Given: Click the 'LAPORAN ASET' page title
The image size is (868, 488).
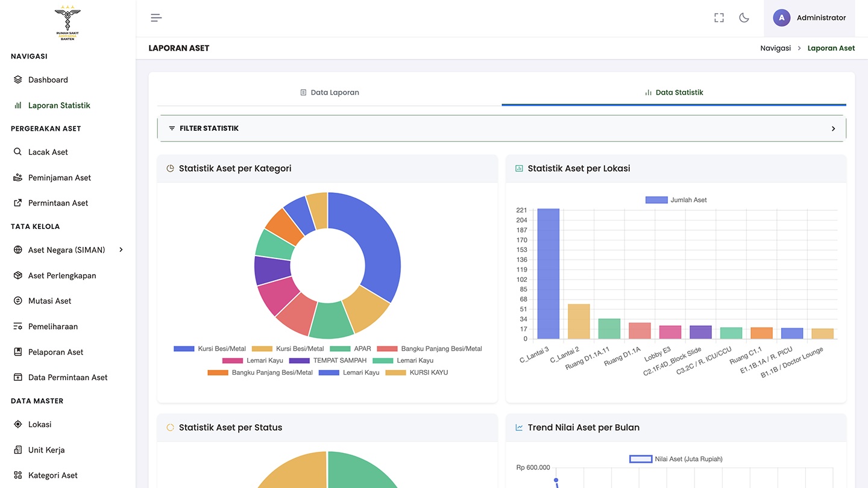Looking at the screenshot, I should tap(179, 48).
